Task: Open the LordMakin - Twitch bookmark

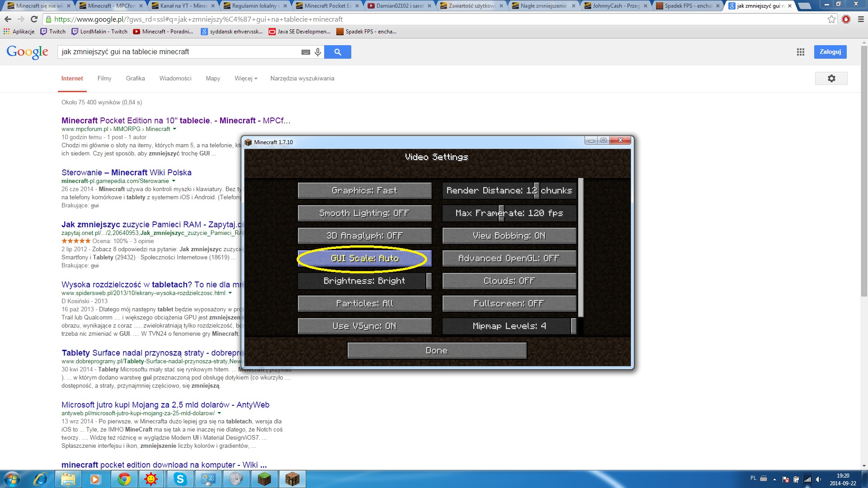Action: (x=99, y=32)
